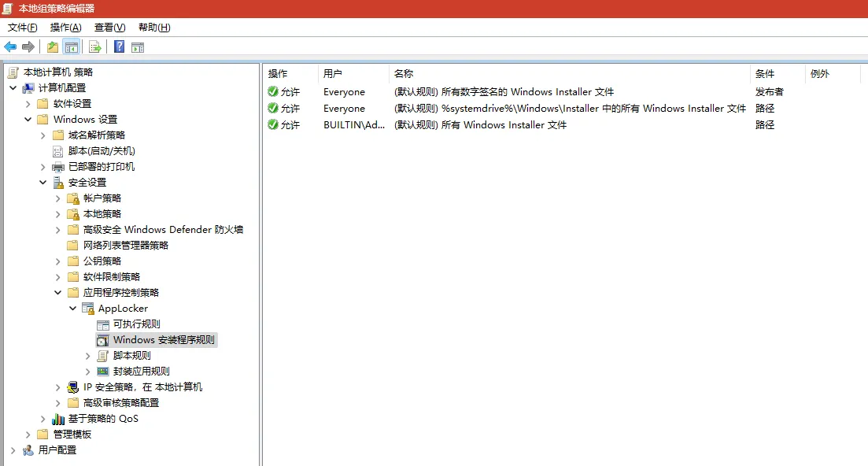Click the 用户配置 user icon
The image size is (868, 466).
coord(28,450)
